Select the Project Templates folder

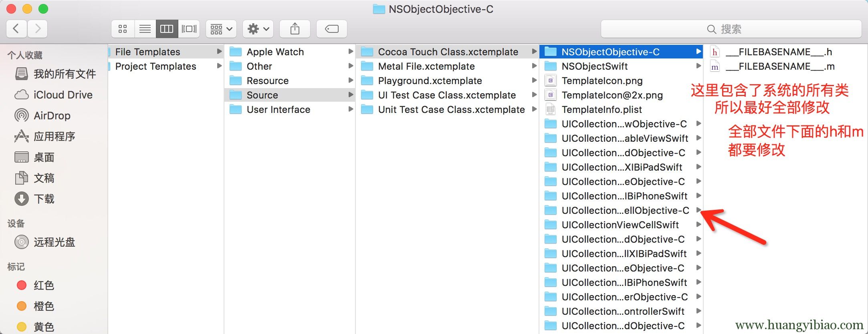click(166, 66)
